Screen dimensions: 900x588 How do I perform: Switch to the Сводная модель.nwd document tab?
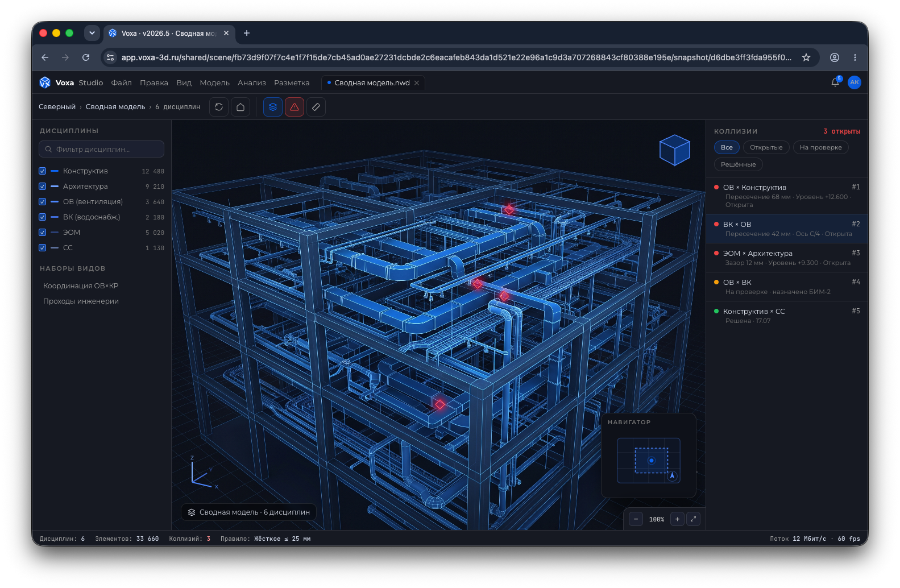point(372,83)
